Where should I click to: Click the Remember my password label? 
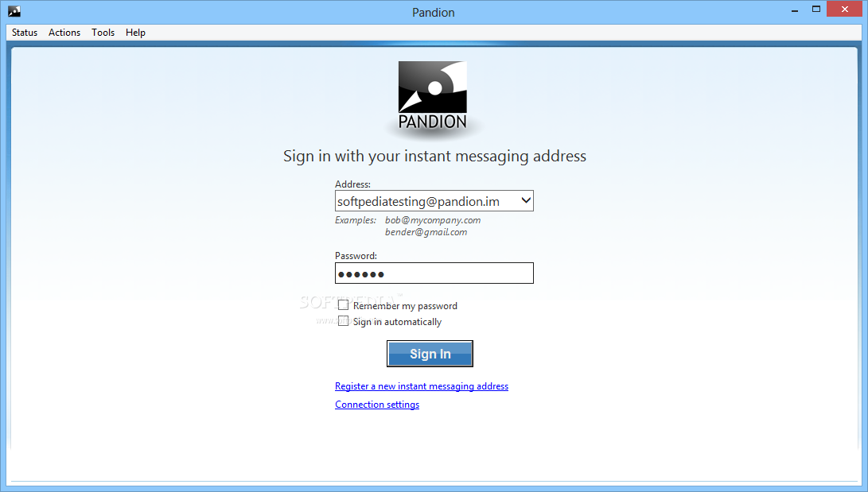click(x=405, y=306)
